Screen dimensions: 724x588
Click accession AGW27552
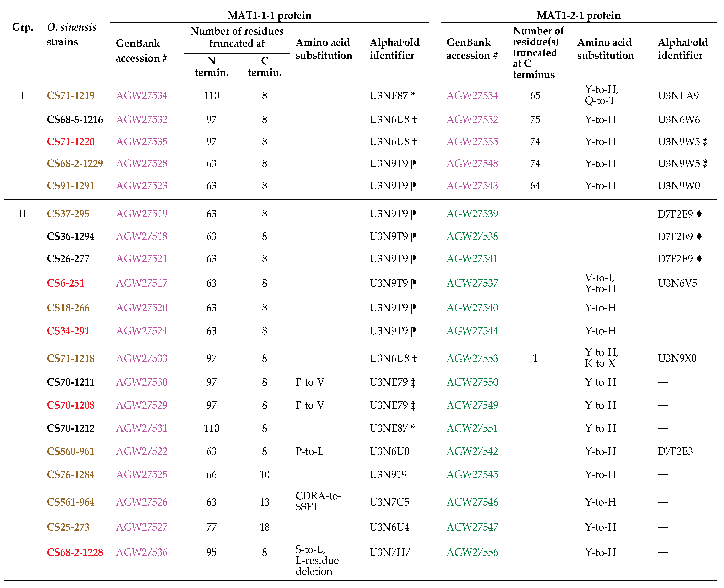pyautogui.click(x=472, y=120)
